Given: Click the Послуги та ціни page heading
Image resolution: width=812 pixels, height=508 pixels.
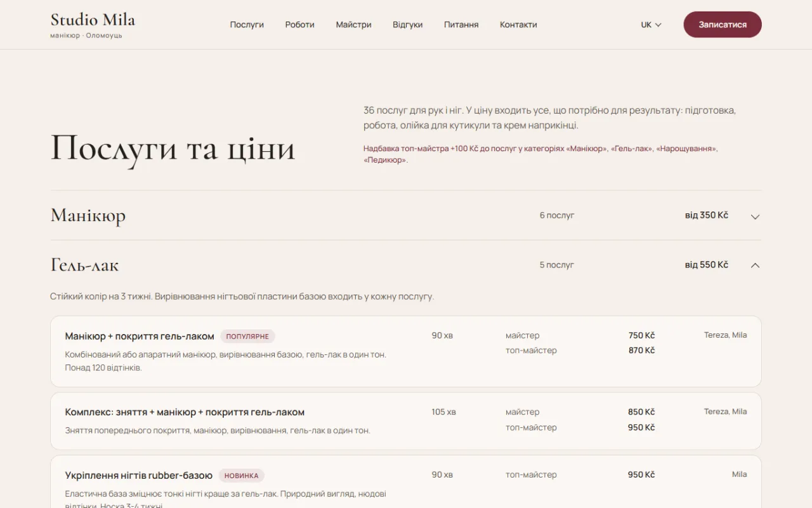Looking at the screenshot, I should (173, 149).
